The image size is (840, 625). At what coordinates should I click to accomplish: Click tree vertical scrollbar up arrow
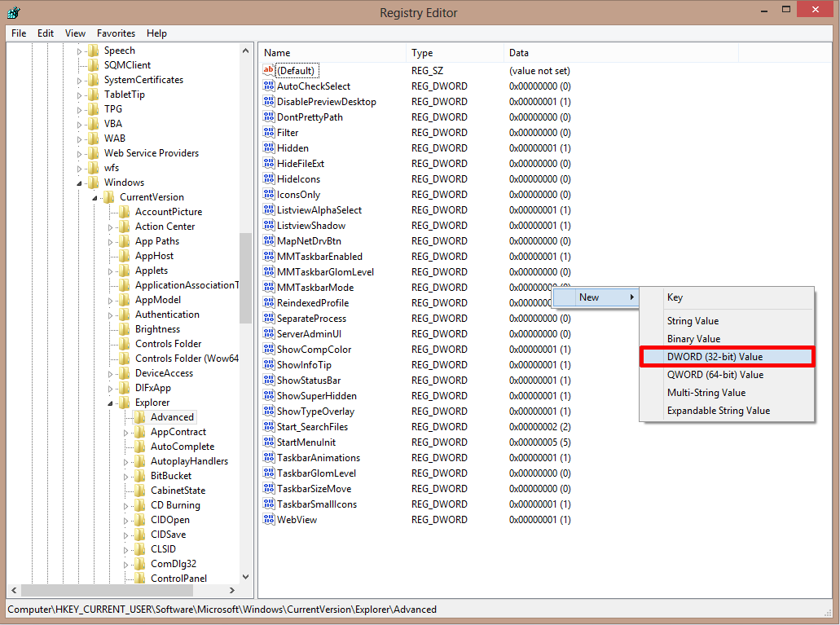click(x=245, y=51)
